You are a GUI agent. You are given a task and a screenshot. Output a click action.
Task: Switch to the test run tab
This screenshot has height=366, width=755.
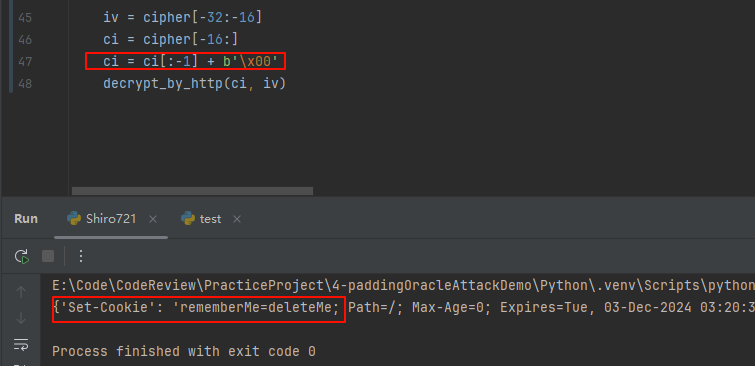[x=210, y=219]
